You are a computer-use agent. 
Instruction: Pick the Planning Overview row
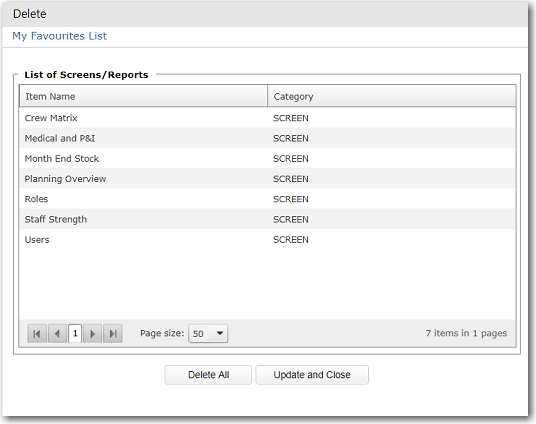click(x=267, y=178)
